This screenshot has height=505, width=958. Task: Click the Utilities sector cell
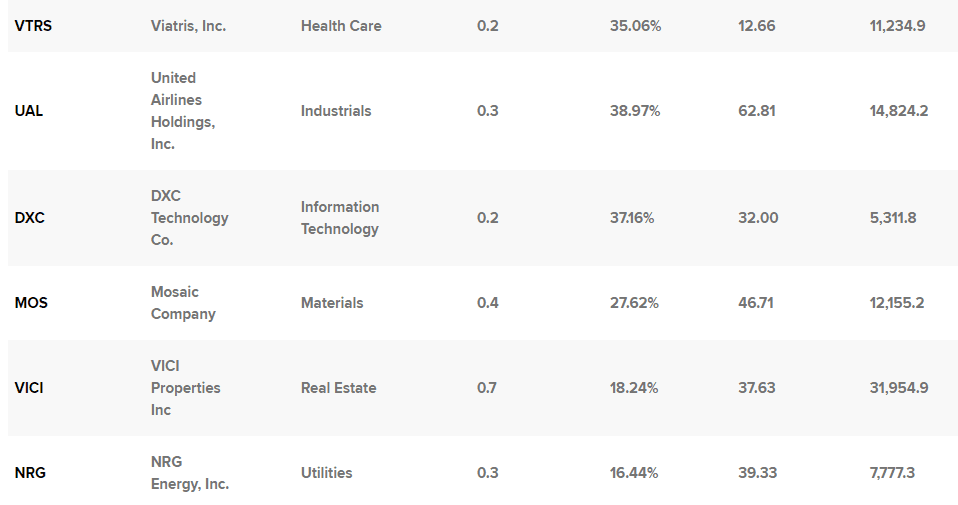[326, 473]
